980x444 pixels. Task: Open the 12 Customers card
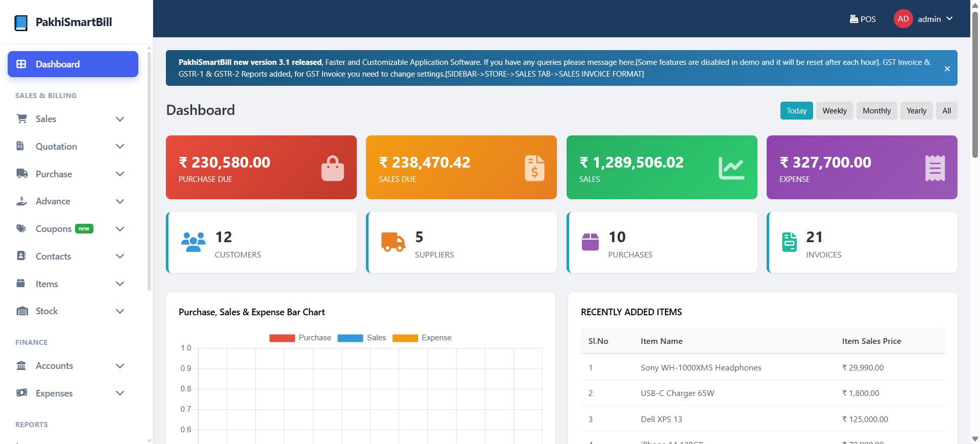[261, 242]
